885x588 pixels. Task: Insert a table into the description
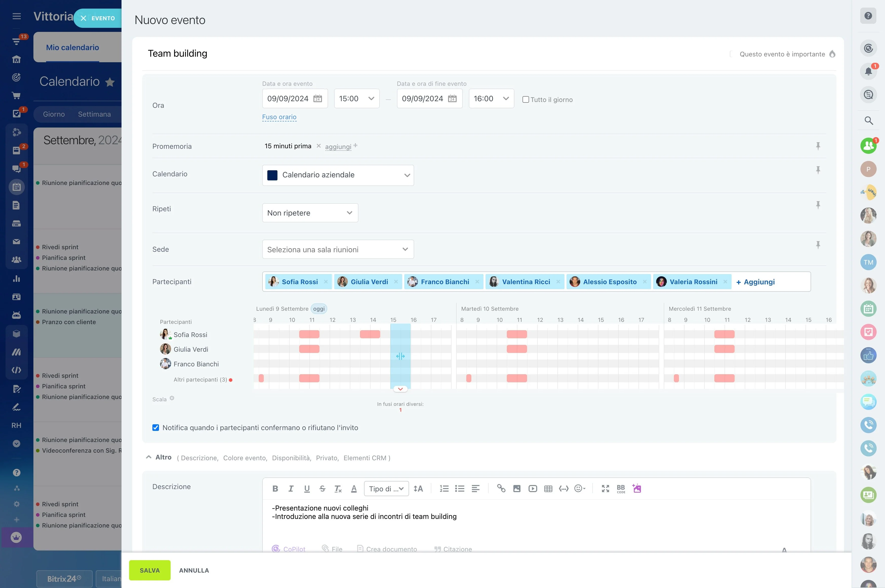coord(548,489)
